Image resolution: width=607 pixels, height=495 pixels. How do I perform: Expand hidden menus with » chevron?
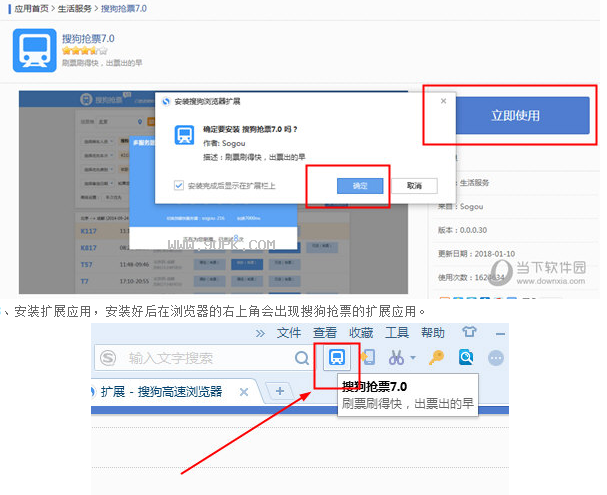260,333
